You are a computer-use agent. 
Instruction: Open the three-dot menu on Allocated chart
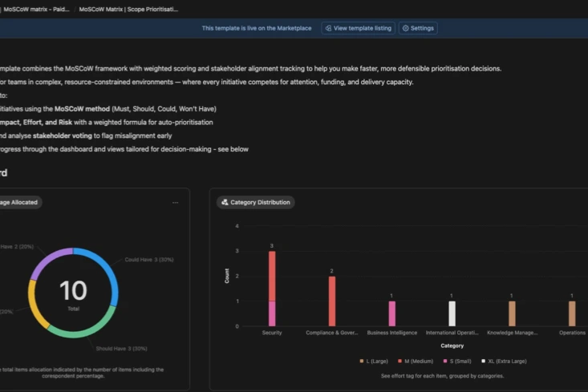pyautogui.click(x=175, y=203)
